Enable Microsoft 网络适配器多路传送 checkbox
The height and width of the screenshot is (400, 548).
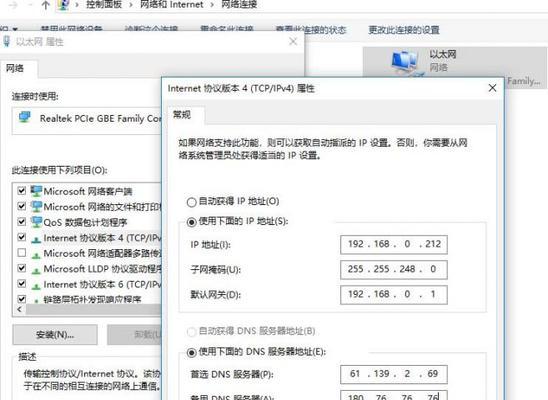pyautogui.click(x=22, y=253)
